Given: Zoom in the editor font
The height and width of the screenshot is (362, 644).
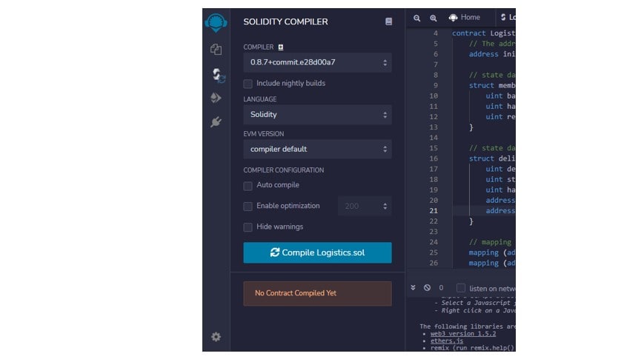Looking at the screenshot, I should [434, 18].
